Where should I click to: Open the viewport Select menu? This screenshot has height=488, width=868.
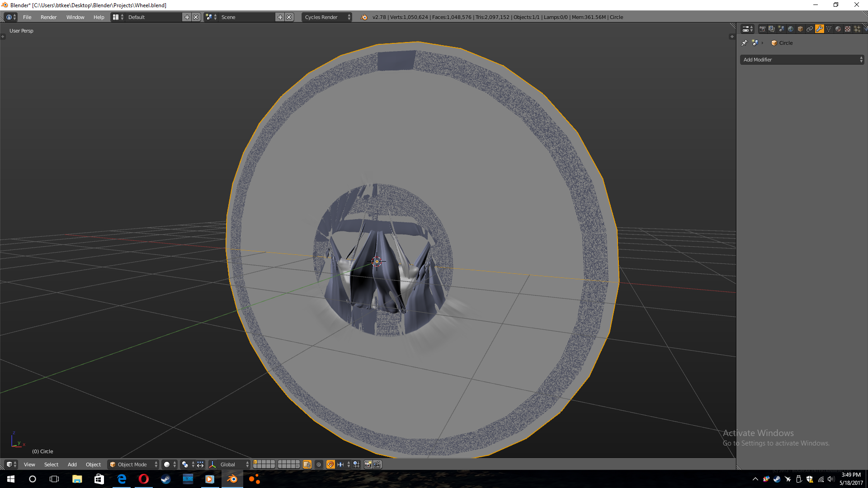(x=51, y=465)
